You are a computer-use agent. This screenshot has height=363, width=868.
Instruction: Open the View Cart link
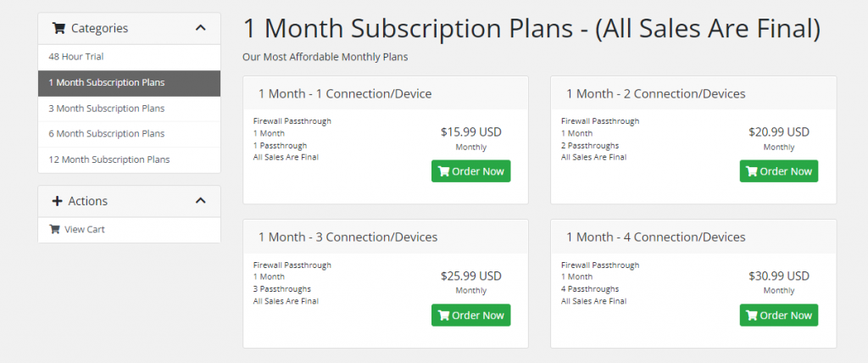(85, 229)
